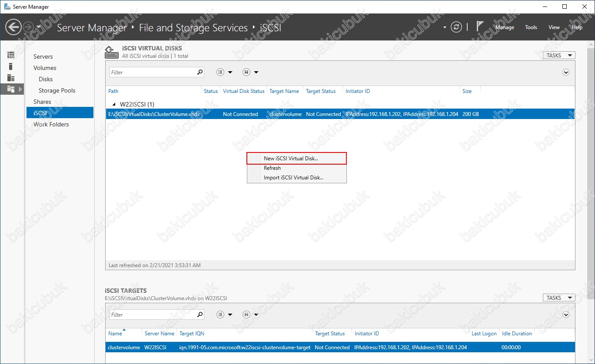This screenshot has height=364, width=595.
Task: Select the clustervolume target row
Action: (340, 347)
